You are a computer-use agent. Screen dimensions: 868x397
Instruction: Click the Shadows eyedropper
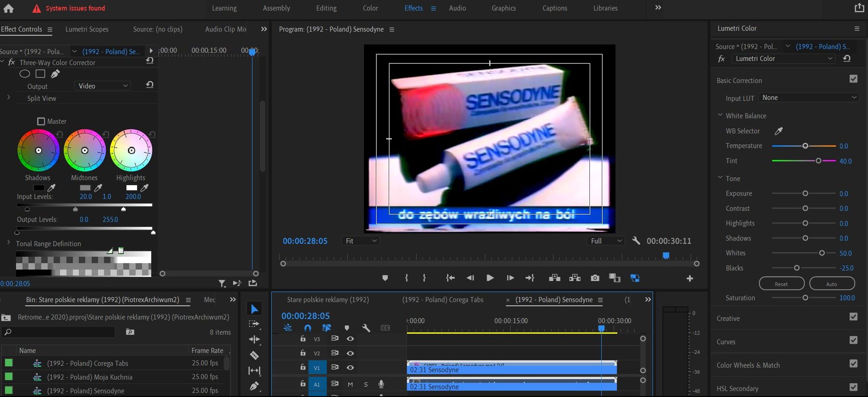point(52,188)
